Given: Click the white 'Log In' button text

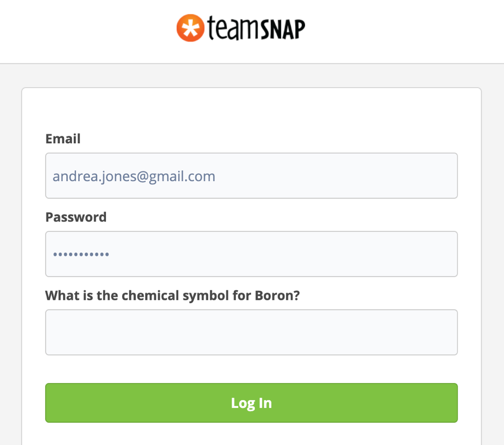Looking at the screenshot, I should coord(252,403).
